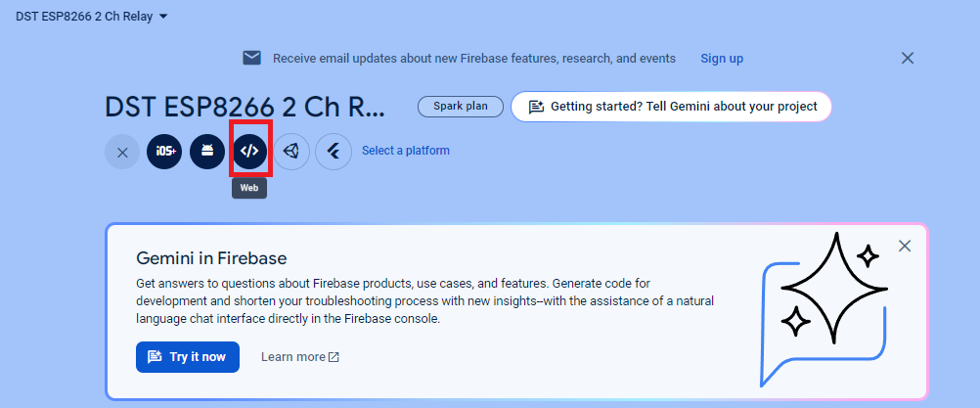The width and height of the screenshot is (980, 408).
Task: Click the project title heading
Action: [245, 107]
